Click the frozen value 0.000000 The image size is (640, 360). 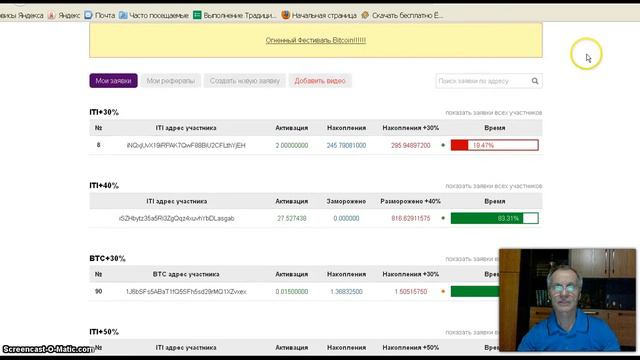(346, 218)
